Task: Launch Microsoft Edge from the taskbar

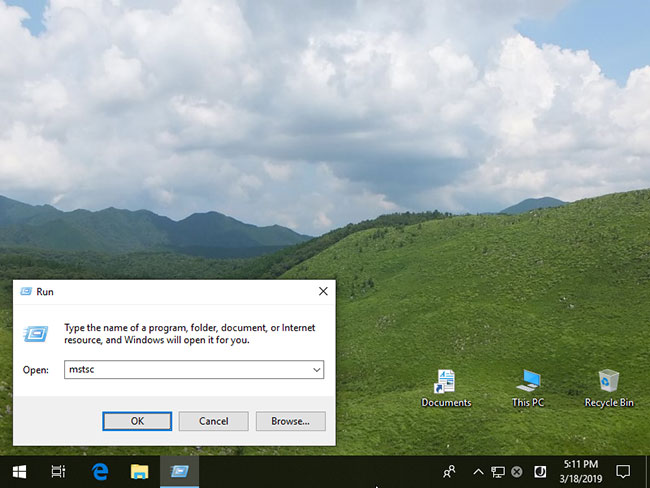Action: coord(100,471)
